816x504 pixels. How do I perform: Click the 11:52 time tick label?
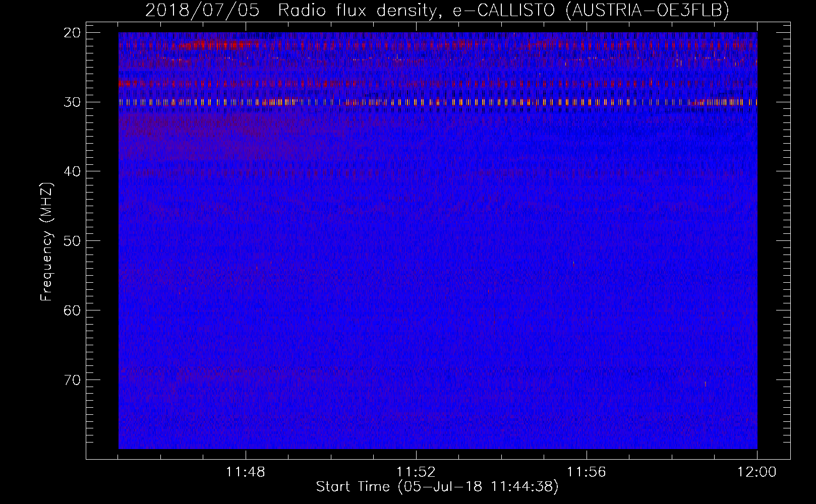tap(416, 472)
